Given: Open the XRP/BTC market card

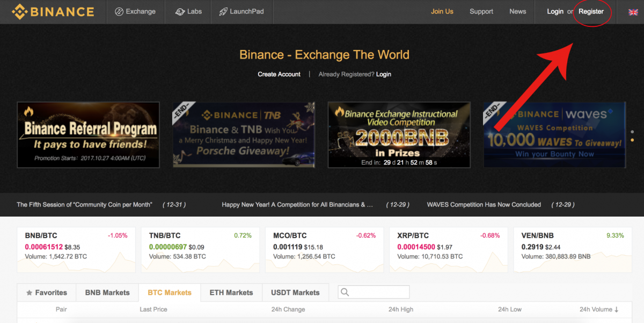Looking at the screenshot, I should point(449,249).
